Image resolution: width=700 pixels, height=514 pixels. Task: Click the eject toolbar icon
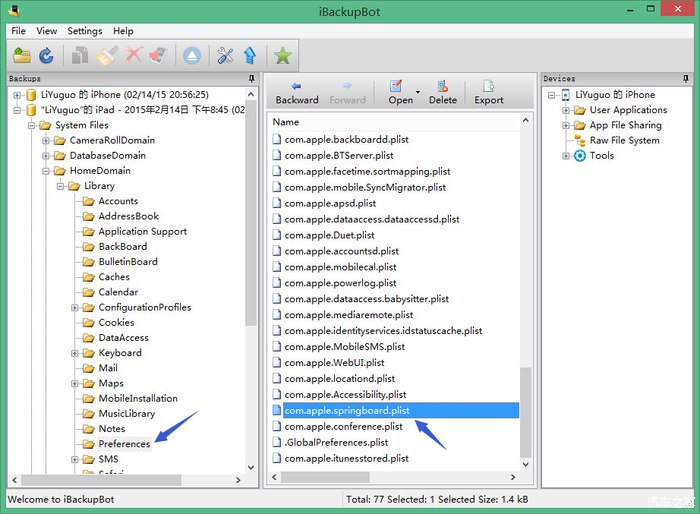coord(192,56)
